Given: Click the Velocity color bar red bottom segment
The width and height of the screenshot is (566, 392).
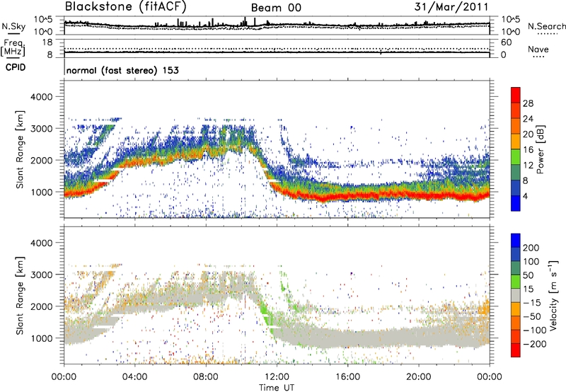Looking at the screenshot, I should point(516,350).
